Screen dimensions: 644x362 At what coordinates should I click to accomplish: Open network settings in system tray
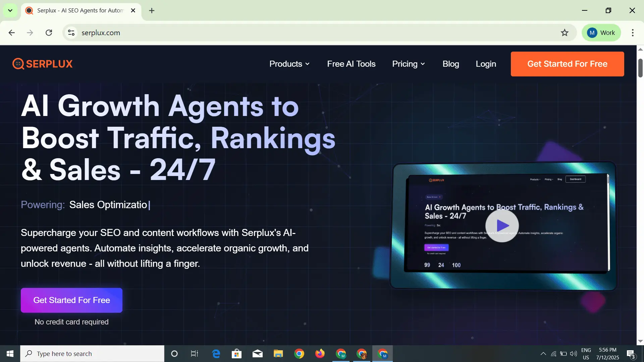pyautogui.click(x=554, y=354)
